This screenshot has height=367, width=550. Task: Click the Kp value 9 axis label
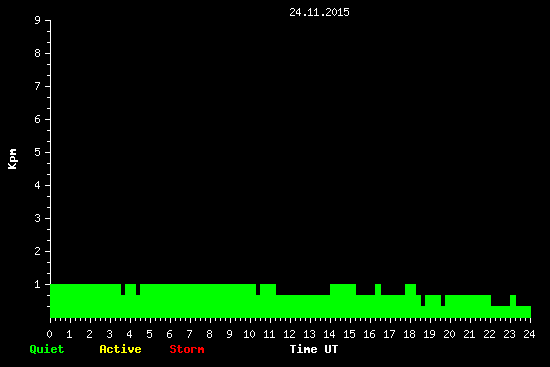point(38,20)
